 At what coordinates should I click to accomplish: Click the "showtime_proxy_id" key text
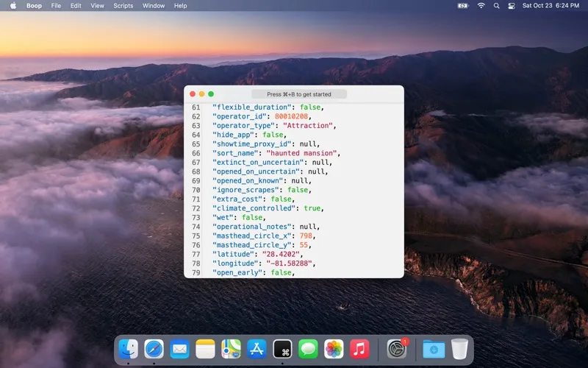252,144
